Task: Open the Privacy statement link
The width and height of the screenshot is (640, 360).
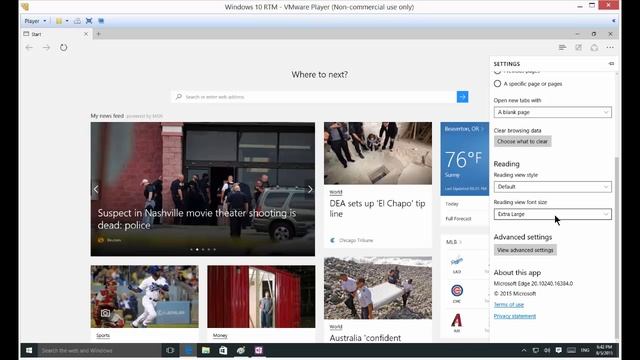Action: click(x=515, y=316)
